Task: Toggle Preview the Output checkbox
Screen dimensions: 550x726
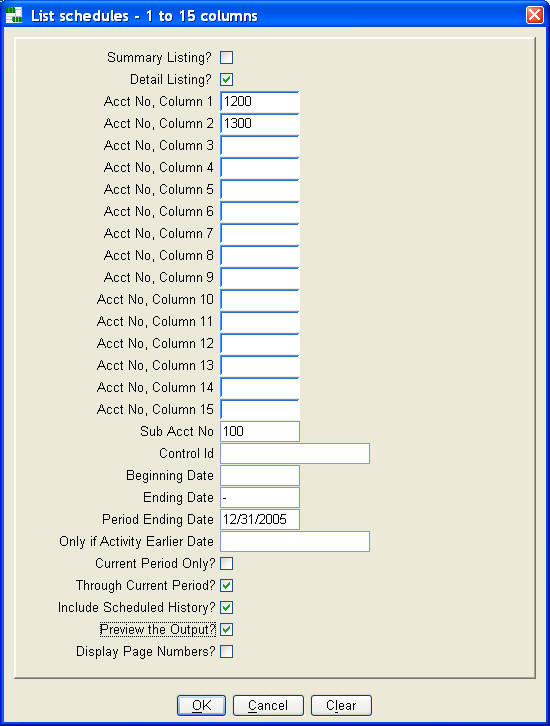Action: pos(226,630)
